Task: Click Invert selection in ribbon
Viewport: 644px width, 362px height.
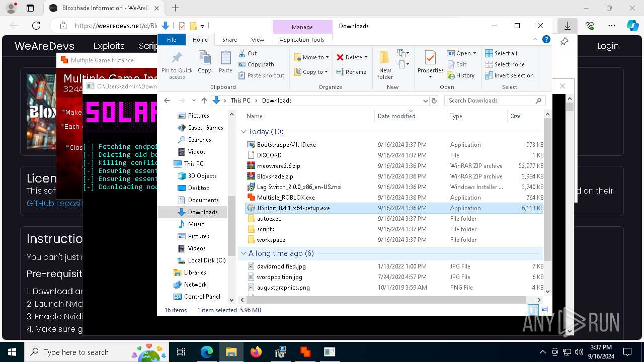Action: (x=509, y=75)
